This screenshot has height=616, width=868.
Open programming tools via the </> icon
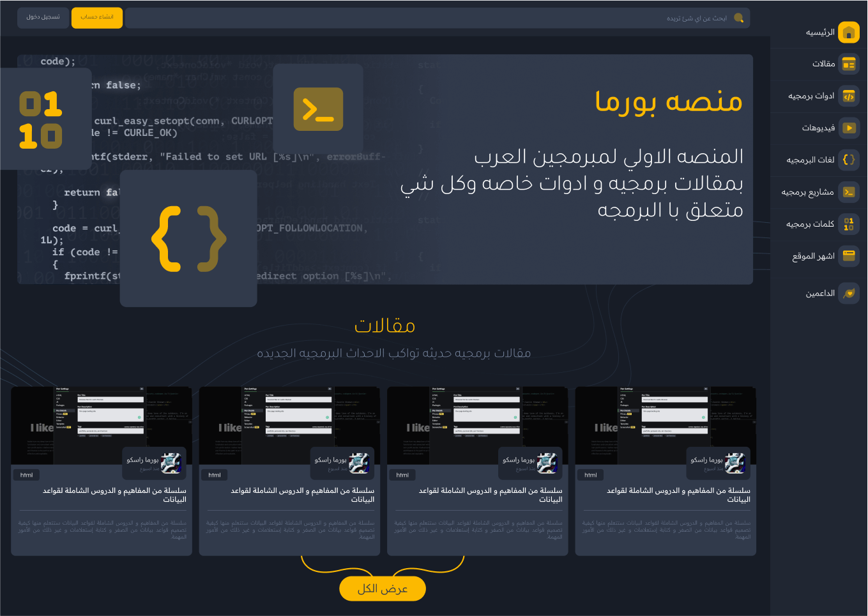pyautogui.click(x=849, y=96)
